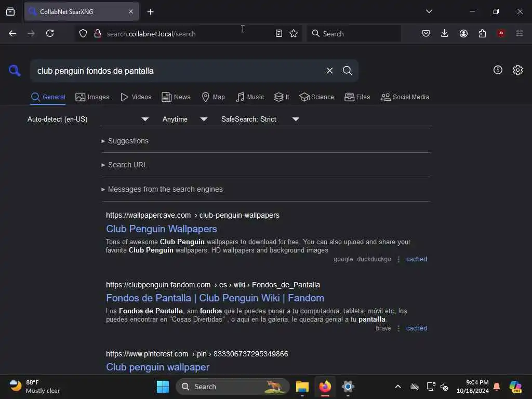Switch to the It category
This screenshot has height=399, width=532.
pos(282,97)
